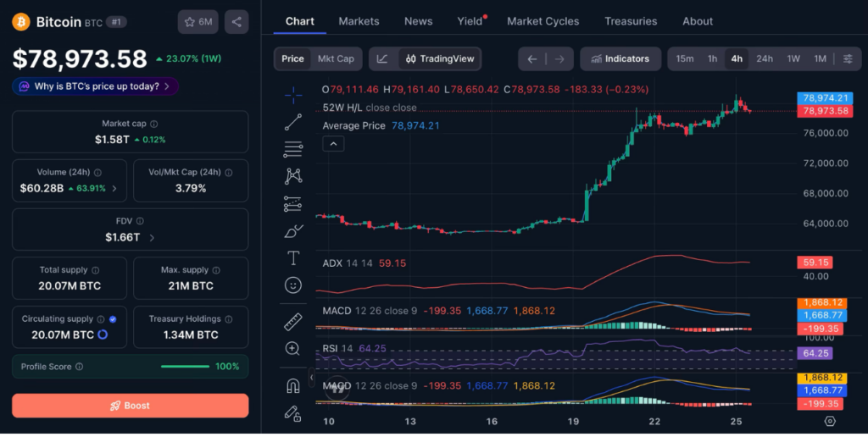Screen dimensions: 868x437
Task: Click the lock drawings pencil icon
Action: click(x=292, y=413)
